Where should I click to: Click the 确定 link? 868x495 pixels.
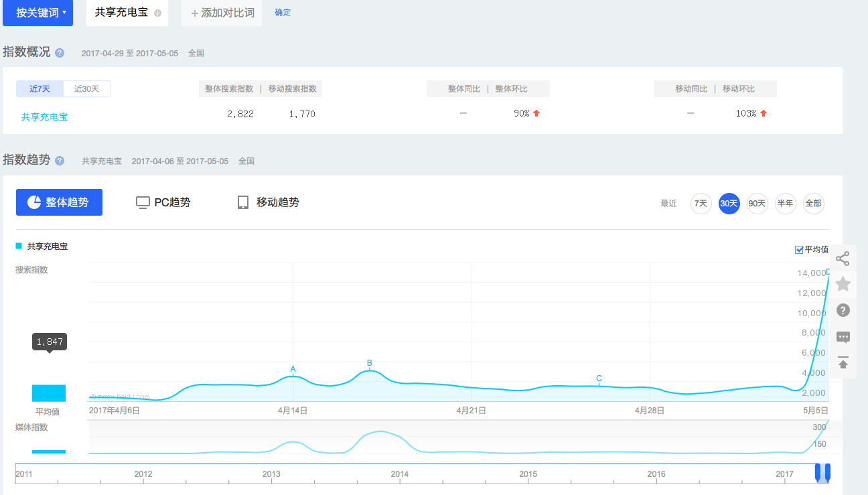283,13
